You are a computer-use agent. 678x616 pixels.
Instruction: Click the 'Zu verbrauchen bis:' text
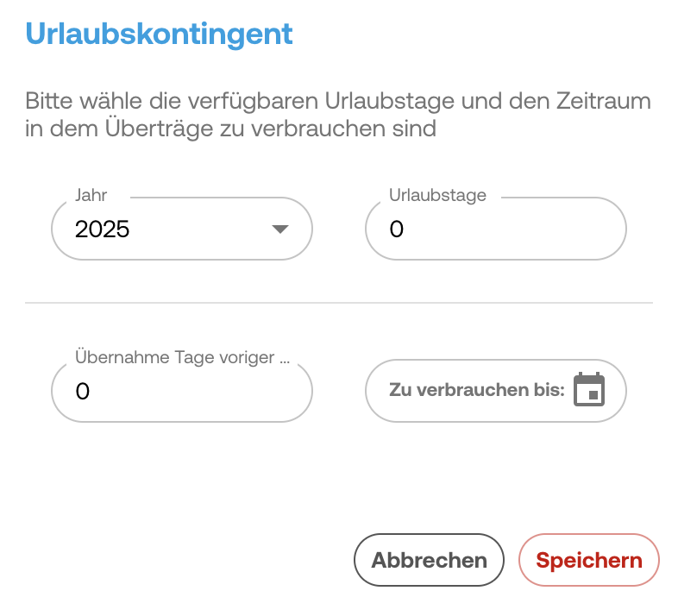pos(476,390)
